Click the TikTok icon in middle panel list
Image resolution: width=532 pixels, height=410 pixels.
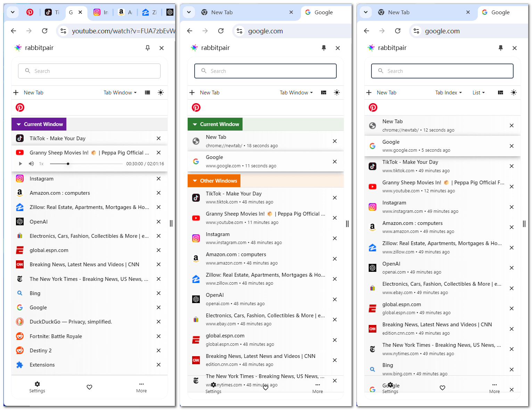196,198
